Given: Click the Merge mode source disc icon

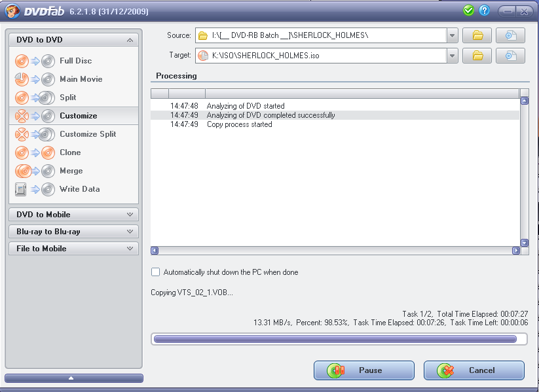Looking at the screenshot, I should click(x=24, y=171).
